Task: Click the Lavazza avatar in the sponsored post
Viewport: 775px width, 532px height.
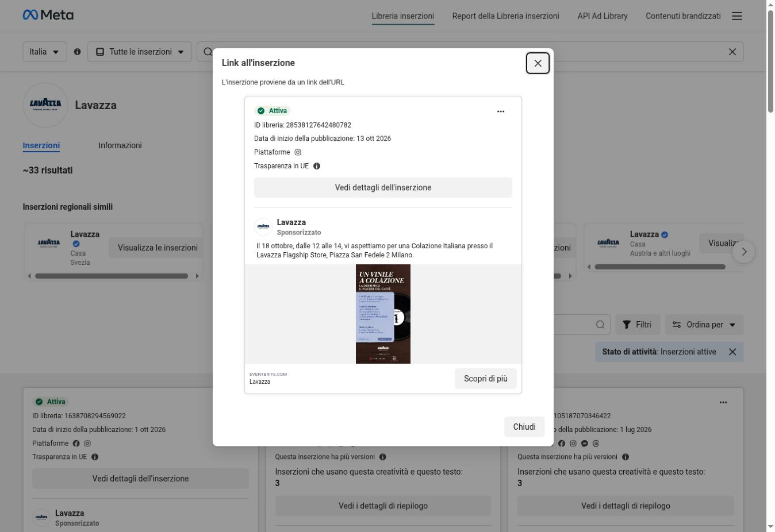Action: [x=263, y=226]
